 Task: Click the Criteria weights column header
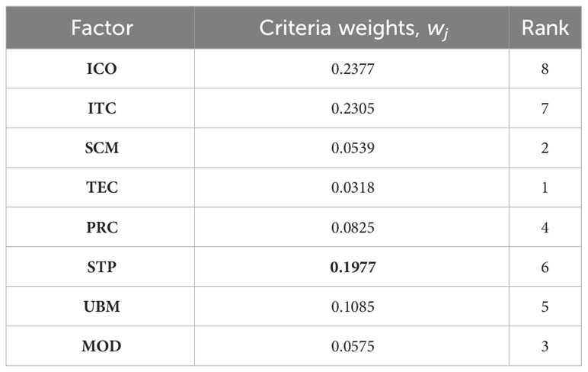(353, 29)
